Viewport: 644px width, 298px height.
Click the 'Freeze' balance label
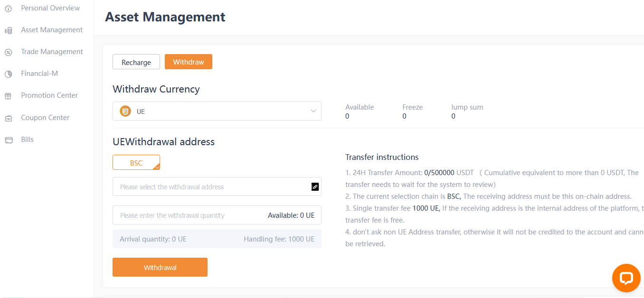coord(412,107)
